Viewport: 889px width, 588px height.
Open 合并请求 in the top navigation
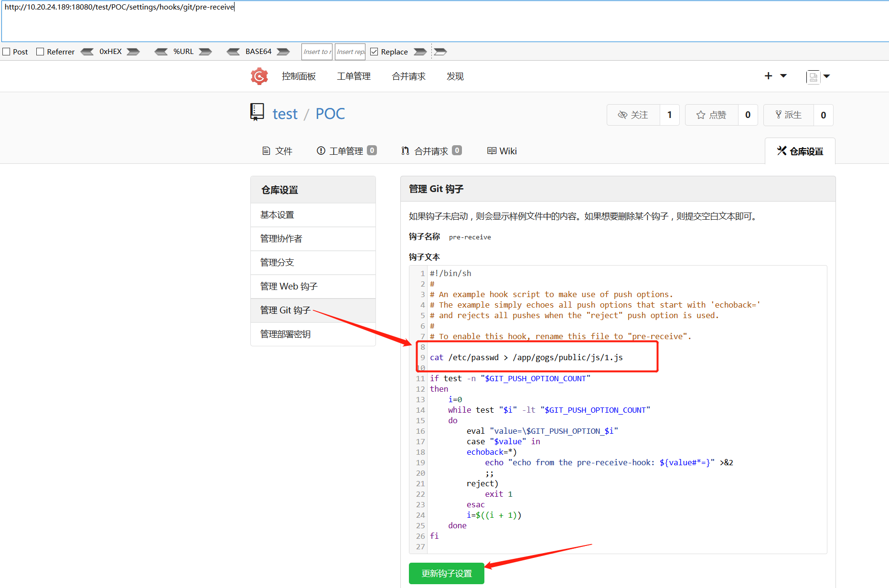pyautogui.click(x=409, y=76)
